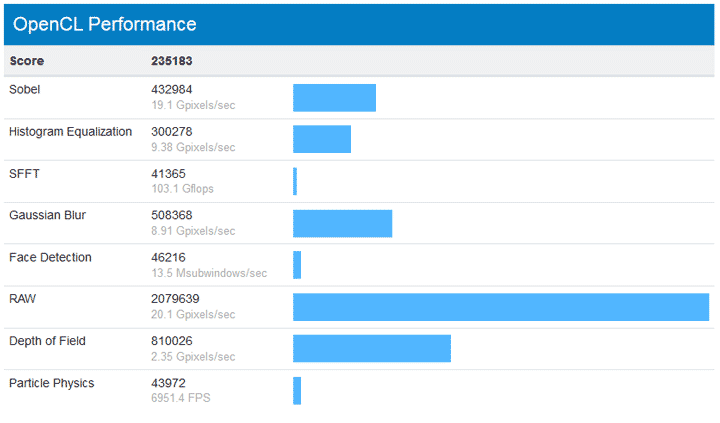Click the 13.5 Msubwindows/sec value
Viewport: 720px width, 423px height.
tap(209, 273)
